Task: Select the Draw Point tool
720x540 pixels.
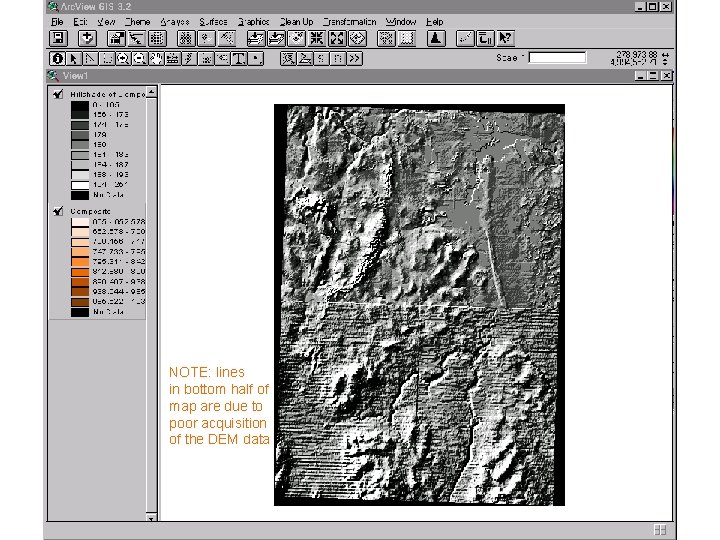Action: pyautogui.click(x=256, y=59)
